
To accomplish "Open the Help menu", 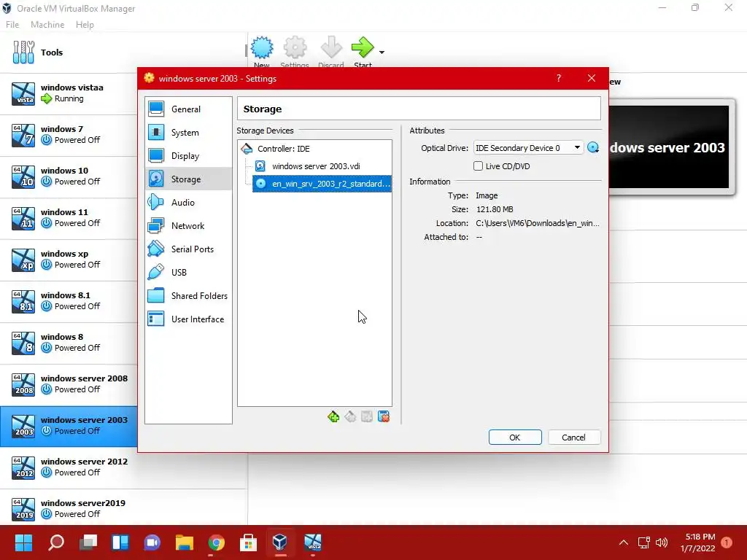I will (85, 25).
